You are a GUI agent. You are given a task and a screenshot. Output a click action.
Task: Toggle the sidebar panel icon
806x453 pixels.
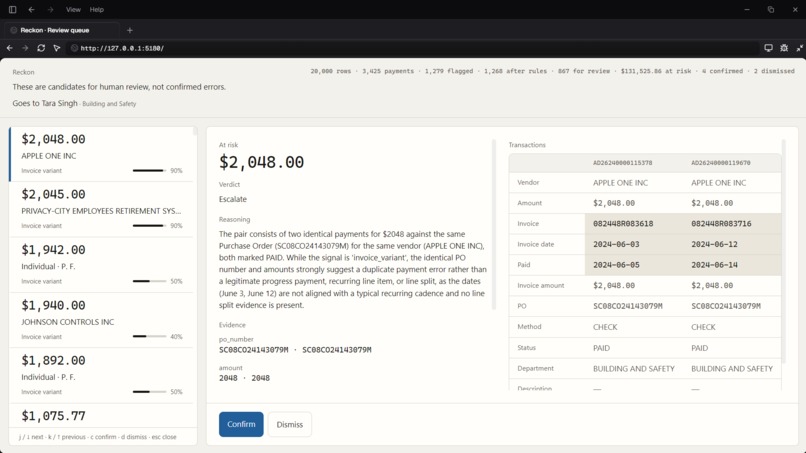(x=12, y=9)
